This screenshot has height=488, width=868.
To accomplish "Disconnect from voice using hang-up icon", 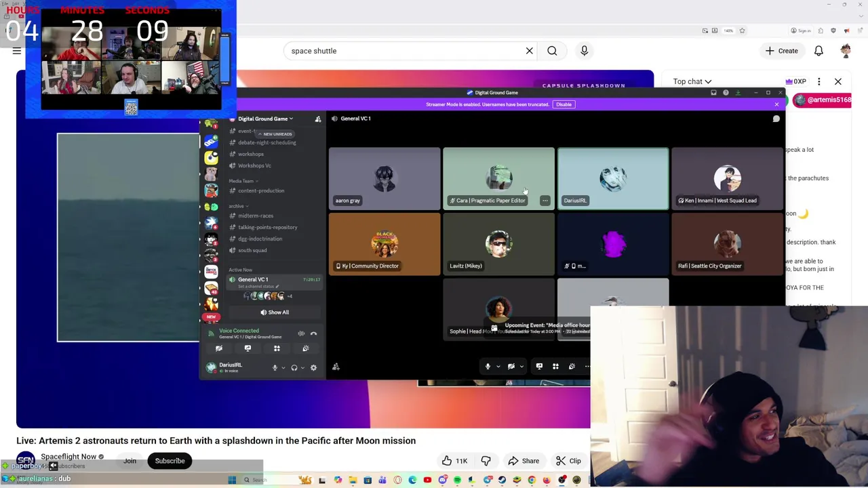I will tap(313, 333).
